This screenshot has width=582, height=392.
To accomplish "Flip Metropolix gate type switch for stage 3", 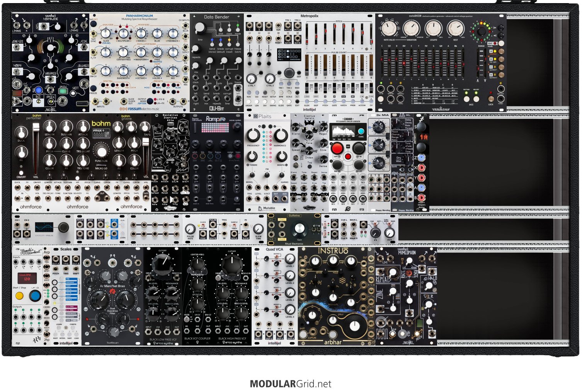I will pos(325,88).
